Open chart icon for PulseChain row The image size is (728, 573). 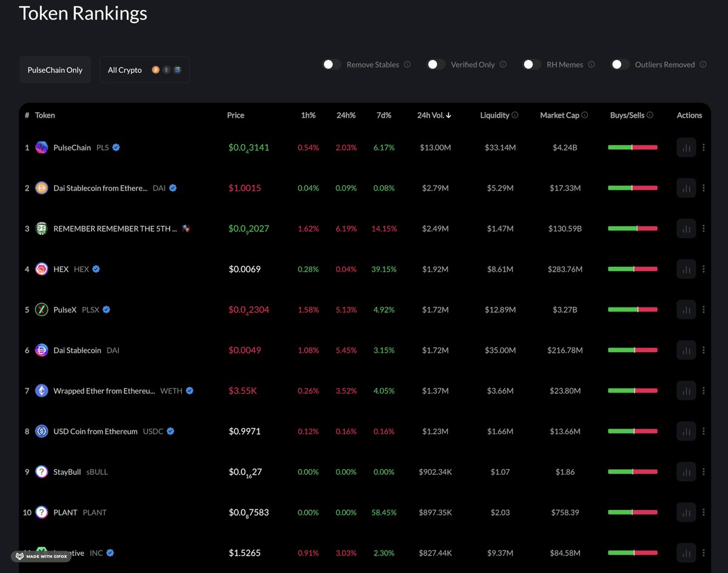click(686, 147)
